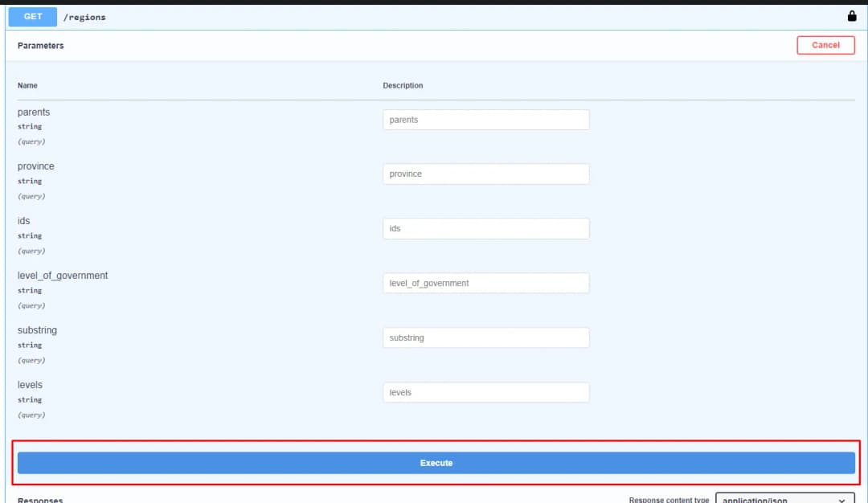Open the Response content type dropdown
This screenshot has height=503, width=868.
[x=784, y=499]
